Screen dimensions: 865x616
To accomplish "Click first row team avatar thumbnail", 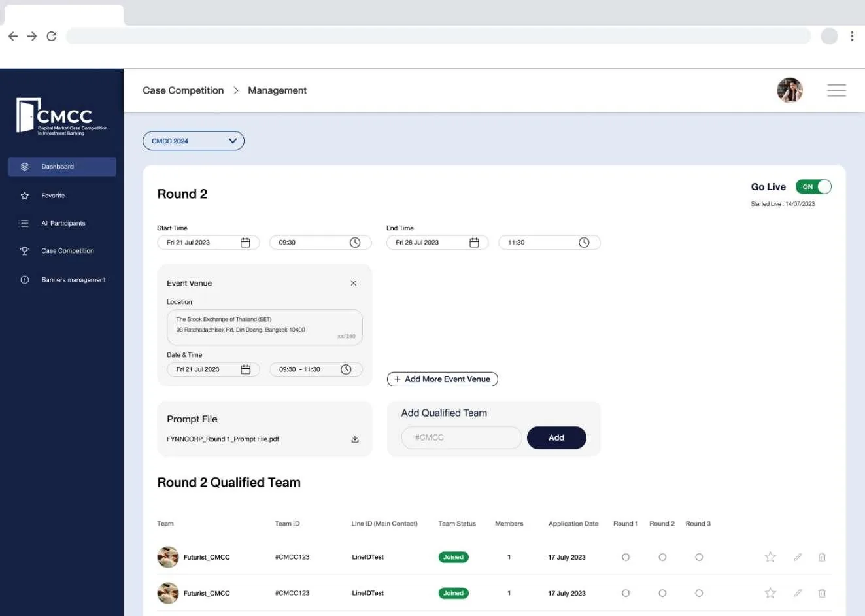I will [x=168, y=557].
